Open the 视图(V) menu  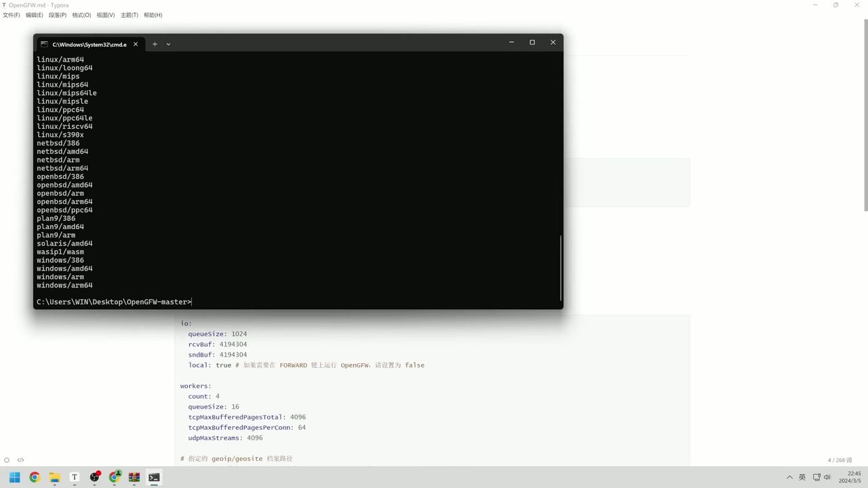[x=105, y=15]
